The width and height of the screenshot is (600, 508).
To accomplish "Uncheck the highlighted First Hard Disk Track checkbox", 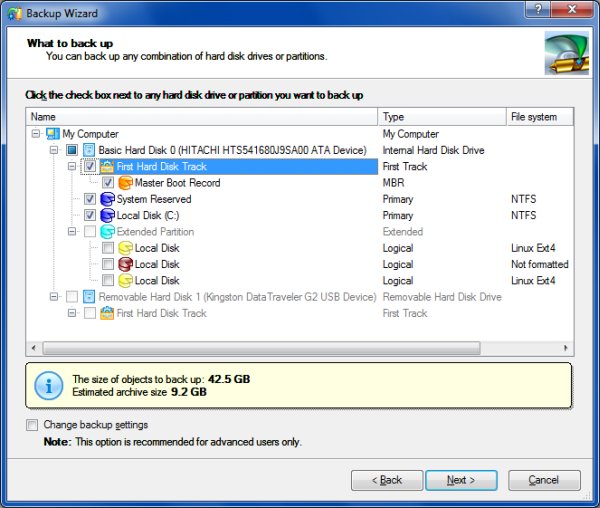I will 90,166.
